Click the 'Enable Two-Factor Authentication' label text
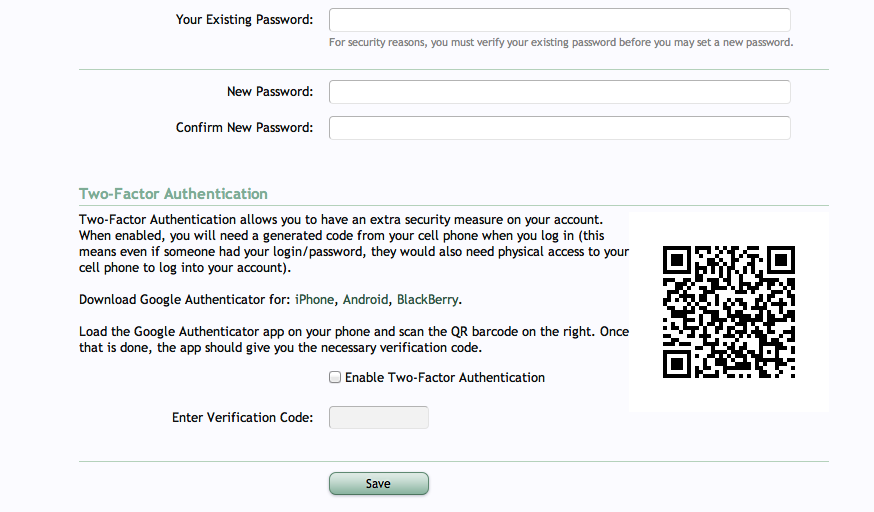This screenshot has height=512, width=874. point(445,378)
